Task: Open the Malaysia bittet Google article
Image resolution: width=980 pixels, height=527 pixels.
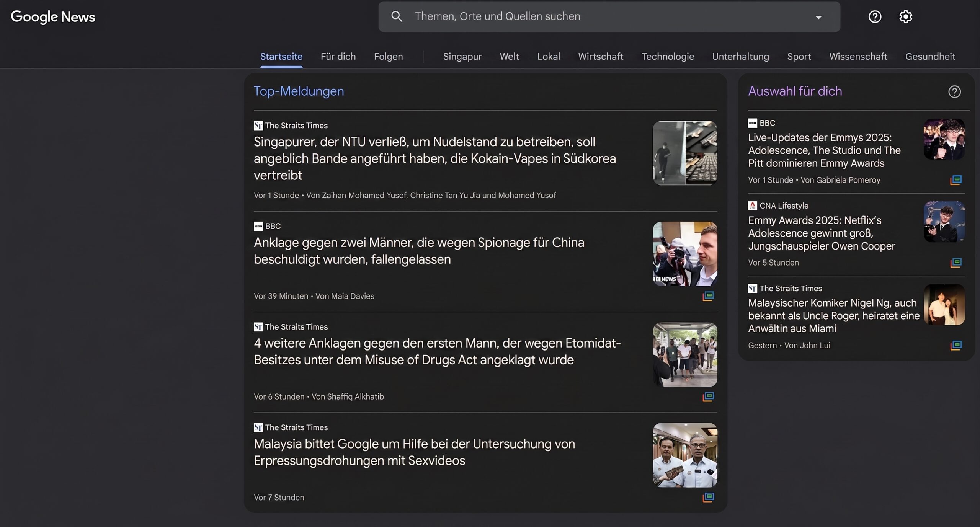Action: point(414,452)
